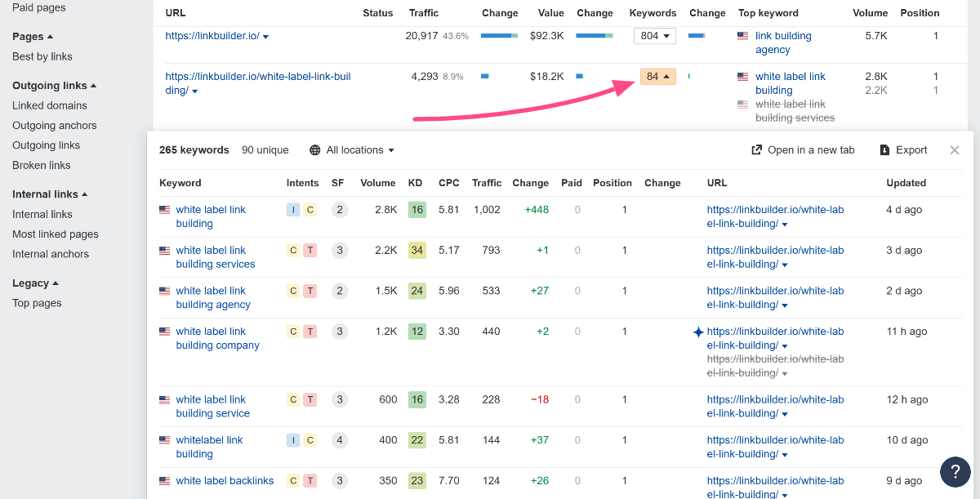Export the keywords list
The image size is (980, 499).
pyautogui.click(x=903, y=150)
